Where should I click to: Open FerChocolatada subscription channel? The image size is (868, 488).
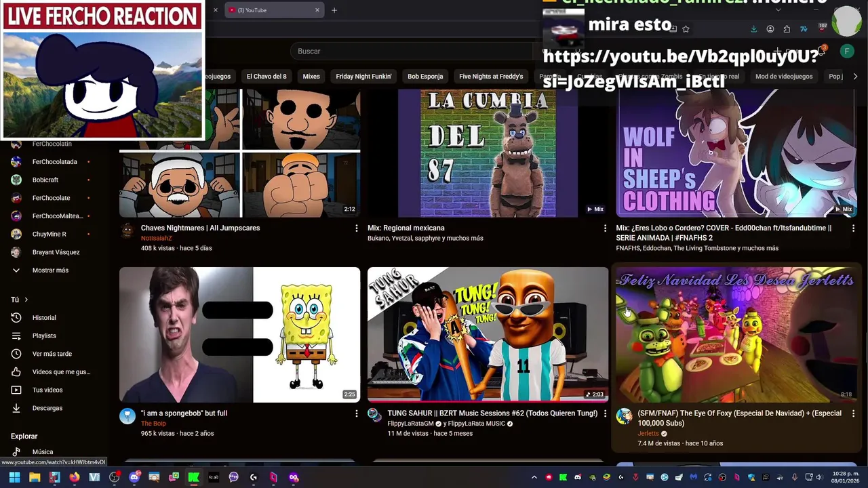coord(54,162)
